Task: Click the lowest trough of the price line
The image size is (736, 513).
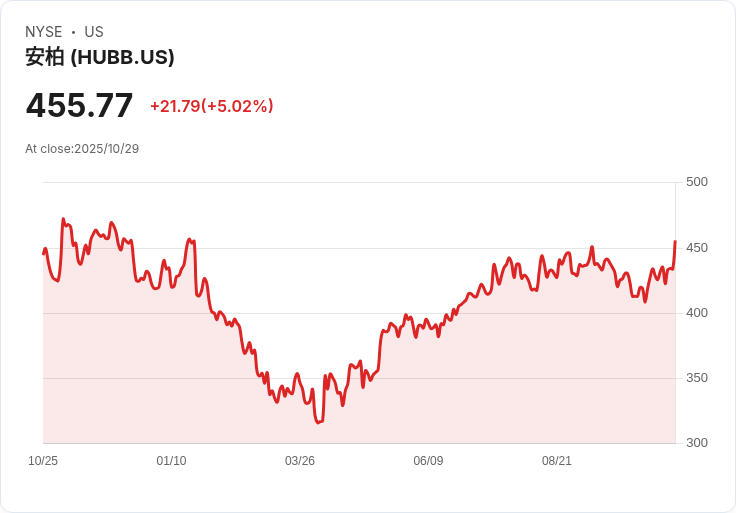Action: pyautogui.click(x=318, y=423)
